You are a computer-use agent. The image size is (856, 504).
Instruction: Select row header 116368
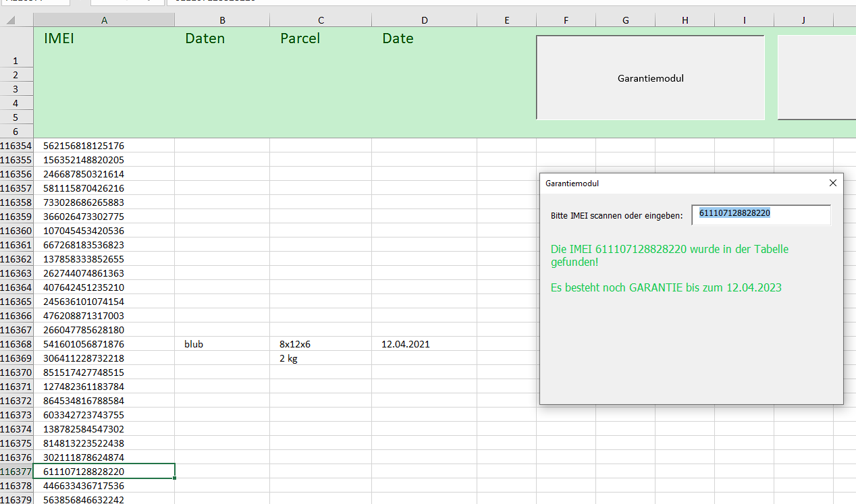pos(16,344)
